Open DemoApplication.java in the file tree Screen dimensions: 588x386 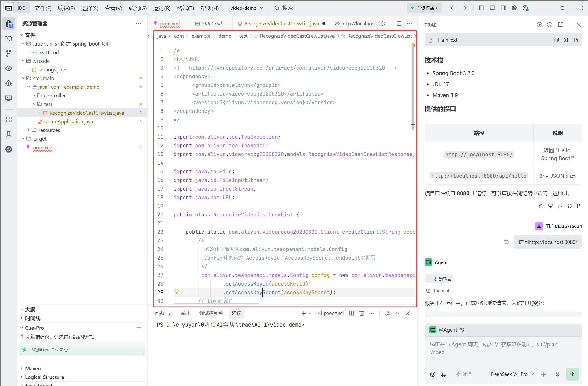[x=68, y=121]
